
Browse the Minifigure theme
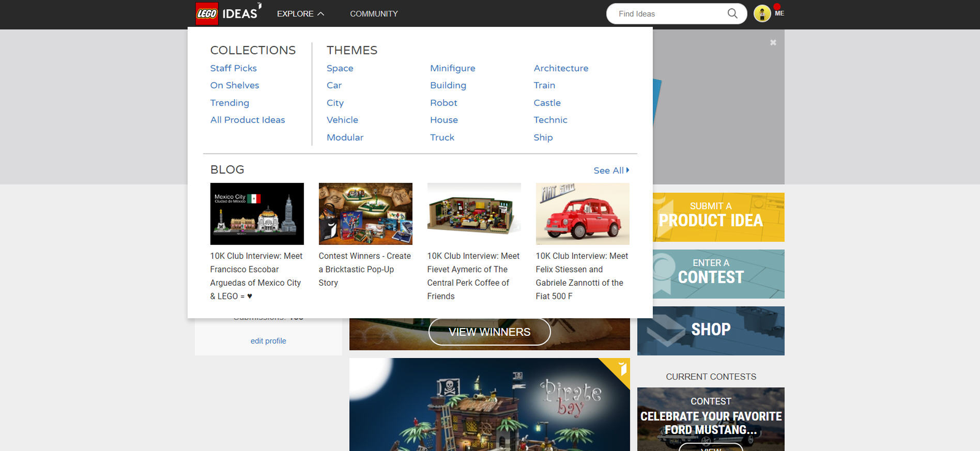452,68
